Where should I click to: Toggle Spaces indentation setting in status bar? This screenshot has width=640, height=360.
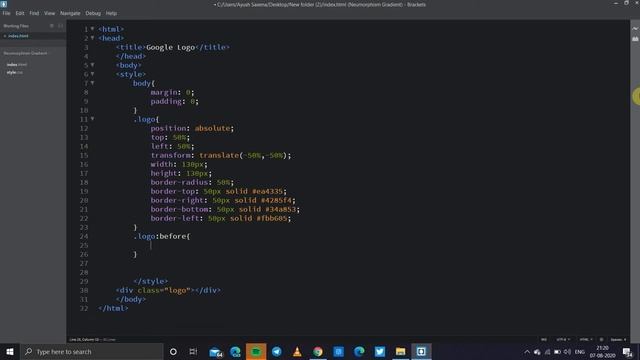click(x=618, y=340)
